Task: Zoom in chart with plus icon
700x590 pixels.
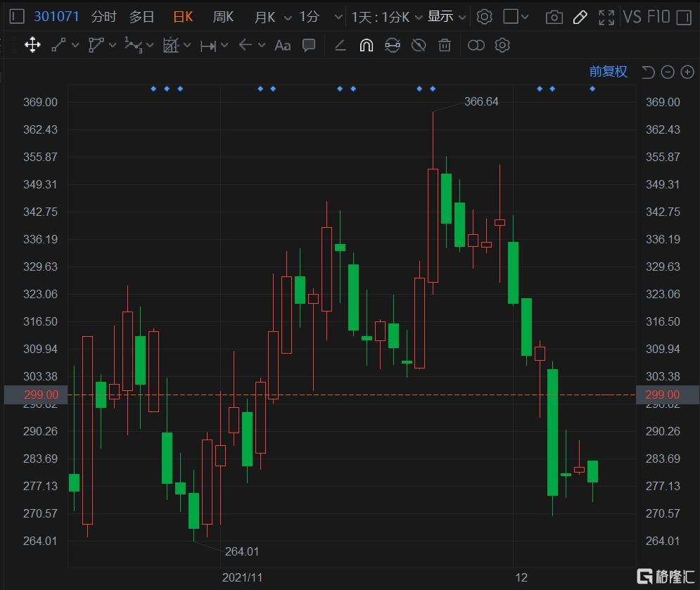Action: pyautogui.click(x=687, y=72)
